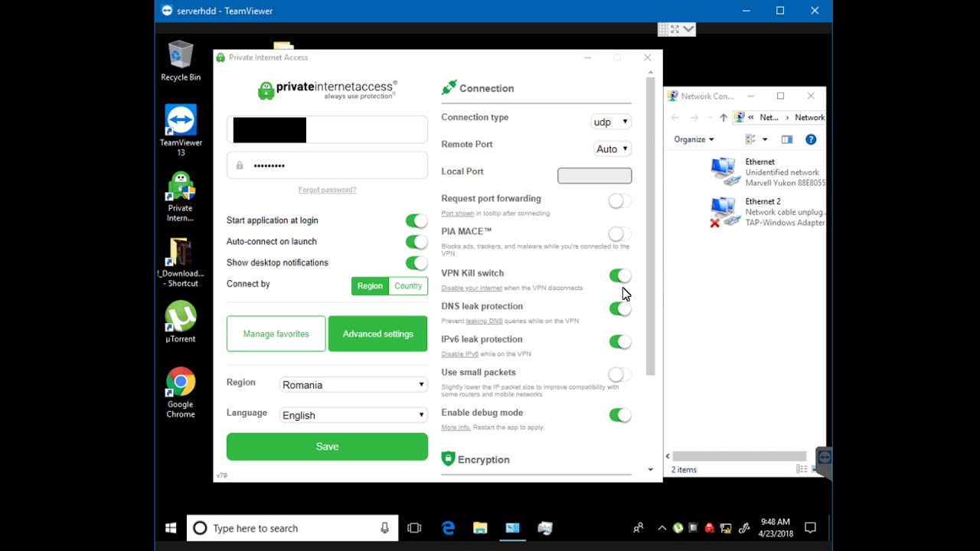Click the fourth pinned taskbar app icon

(x=545, y=528)
